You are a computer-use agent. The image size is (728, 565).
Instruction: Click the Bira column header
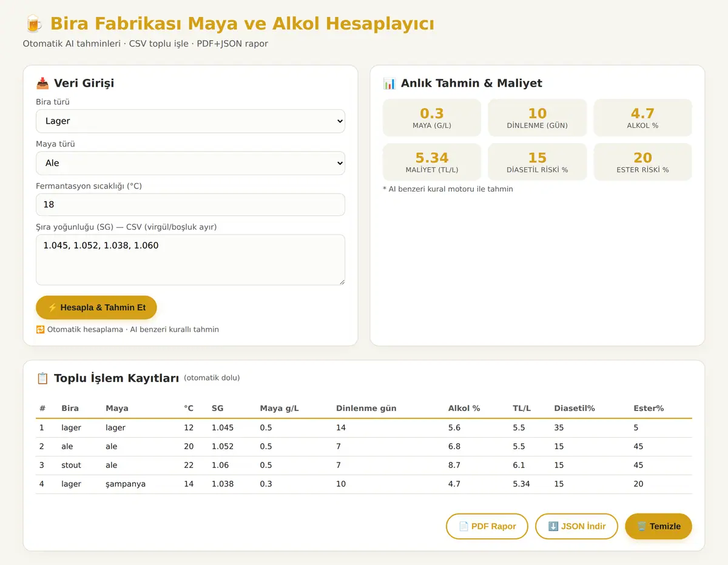click(x=70, y=409)
